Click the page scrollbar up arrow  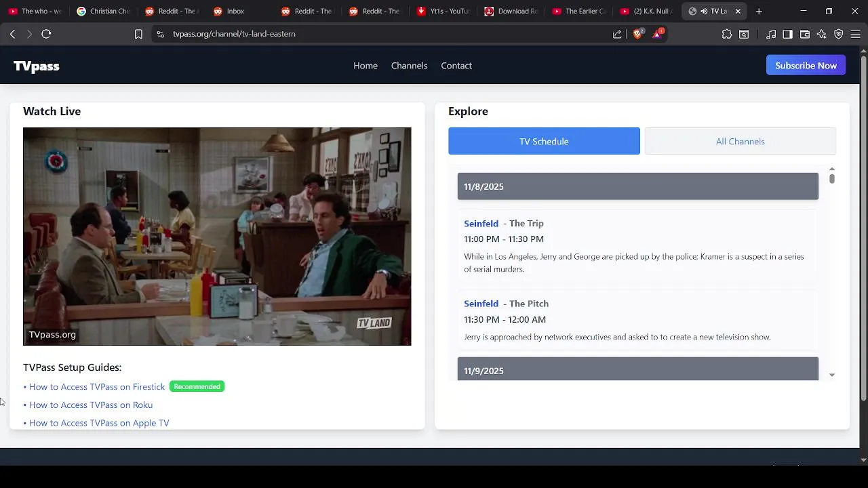point(863,50)
